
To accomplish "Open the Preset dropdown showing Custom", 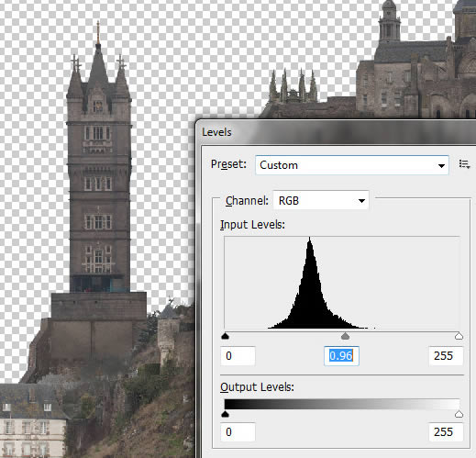I will (x=352, y=165).
